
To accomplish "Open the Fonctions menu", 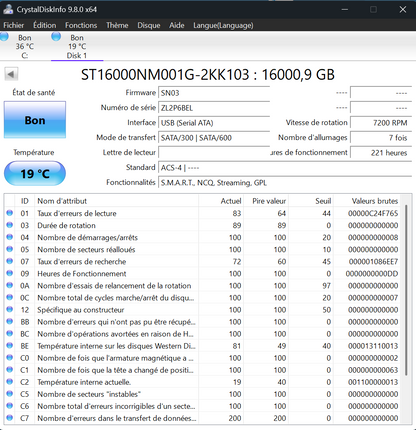I will pos(81,25).
